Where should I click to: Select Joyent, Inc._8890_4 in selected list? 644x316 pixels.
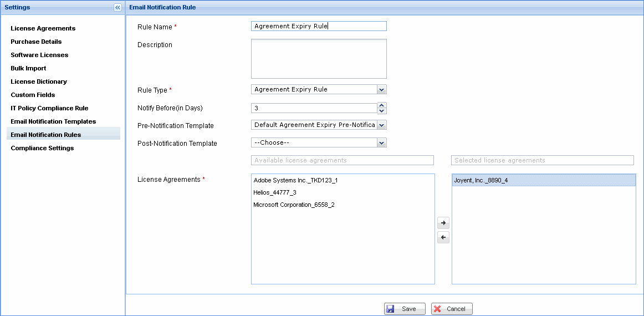pyautogui.click(x=481, y=180)
